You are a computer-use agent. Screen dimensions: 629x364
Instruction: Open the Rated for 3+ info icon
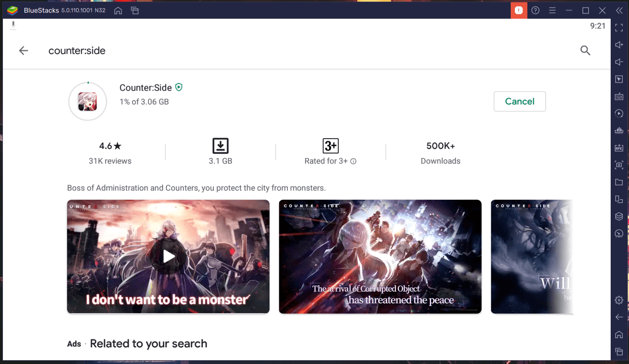(x=353, y=161)
